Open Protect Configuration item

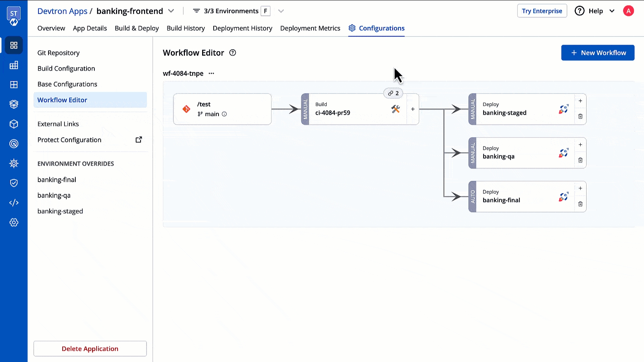(x=69, y=140)
